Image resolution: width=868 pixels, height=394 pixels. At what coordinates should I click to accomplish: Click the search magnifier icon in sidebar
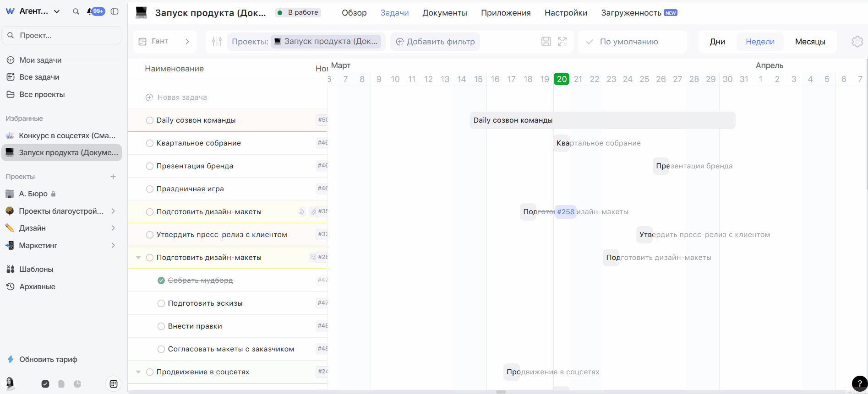[x=76, y=11]
